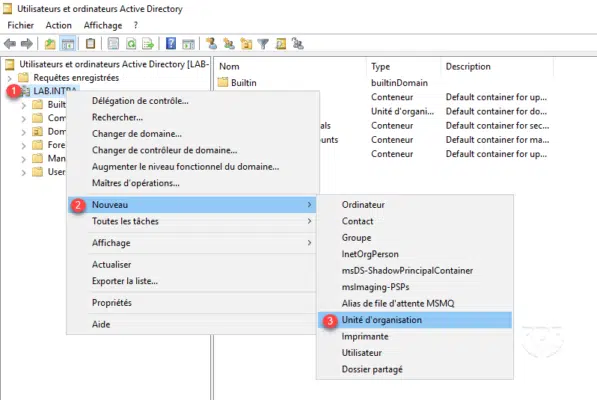
Task: Click the Builtin folder icon in the list
Action: (x=223, y=82)
